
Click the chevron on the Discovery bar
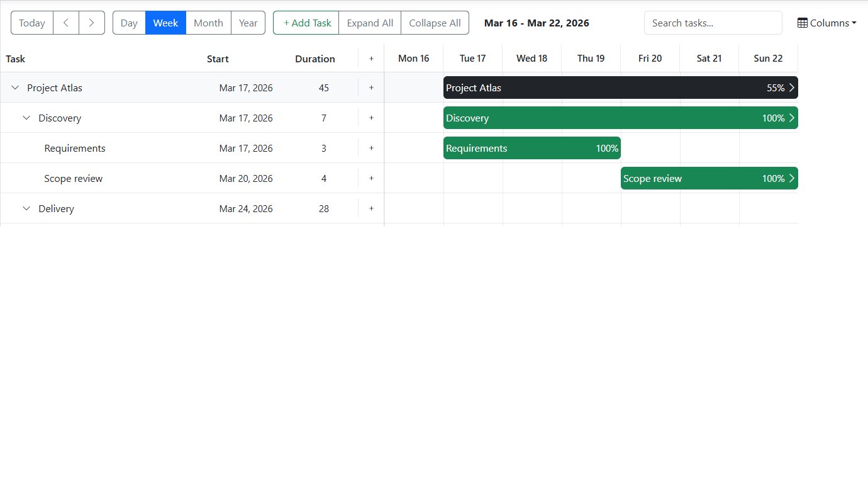[792, 118]
